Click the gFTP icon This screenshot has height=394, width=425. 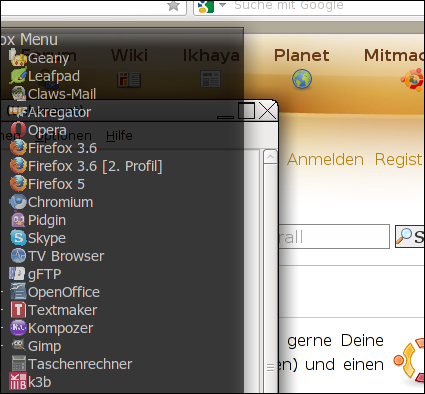17,274
